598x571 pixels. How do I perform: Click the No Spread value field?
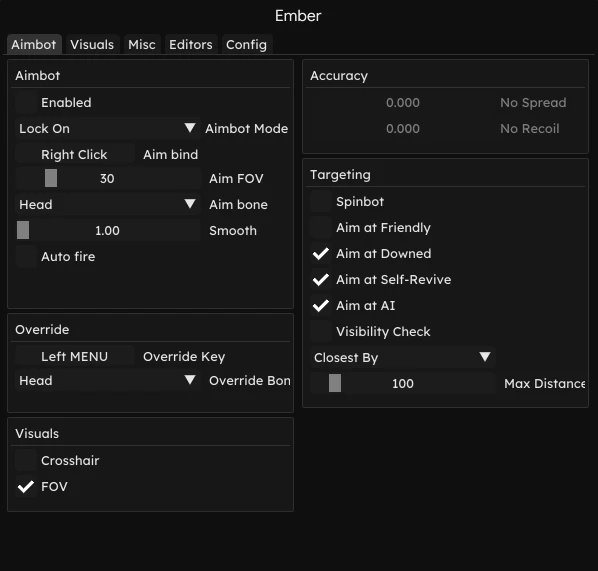(x=403, y=103)
